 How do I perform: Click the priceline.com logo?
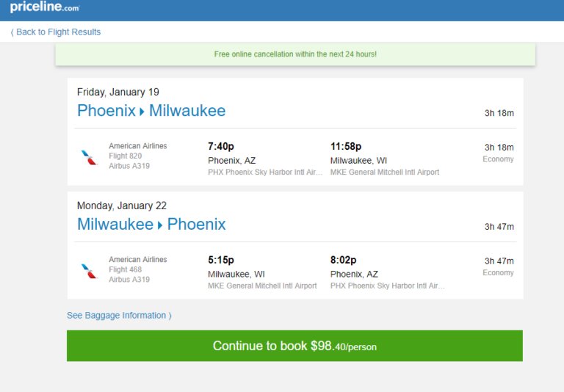tap(45, 7)
